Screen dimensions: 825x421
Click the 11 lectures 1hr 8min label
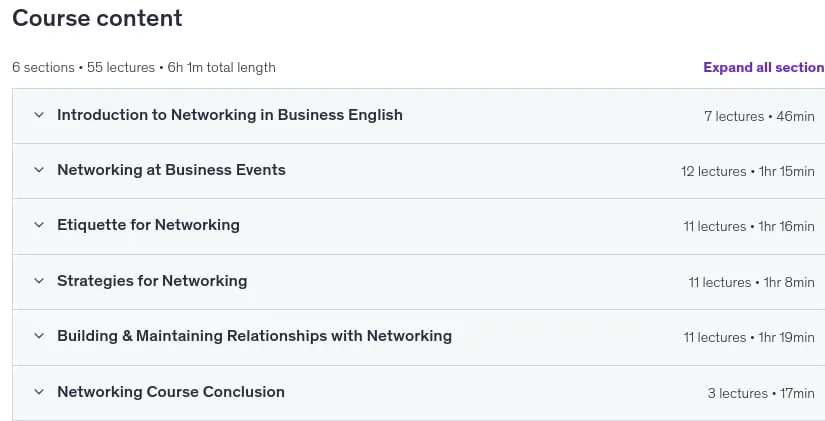(x=751, y=282)
